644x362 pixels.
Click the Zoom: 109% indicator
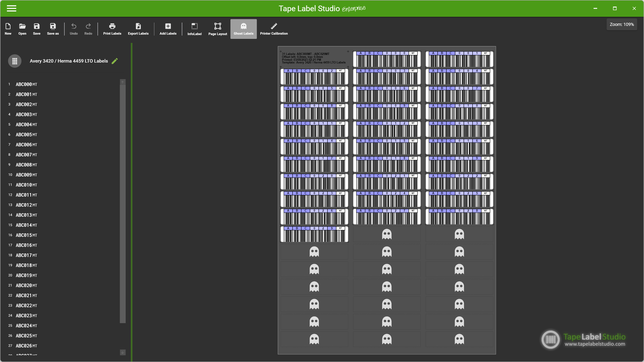point(621,25)
